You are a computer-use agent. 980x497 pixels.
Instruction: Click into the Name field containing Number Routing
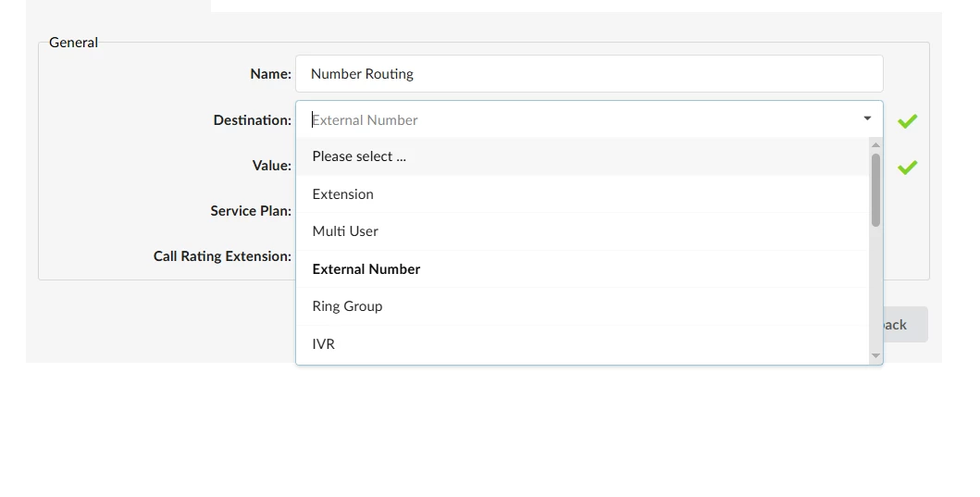[x=589, y=74]
